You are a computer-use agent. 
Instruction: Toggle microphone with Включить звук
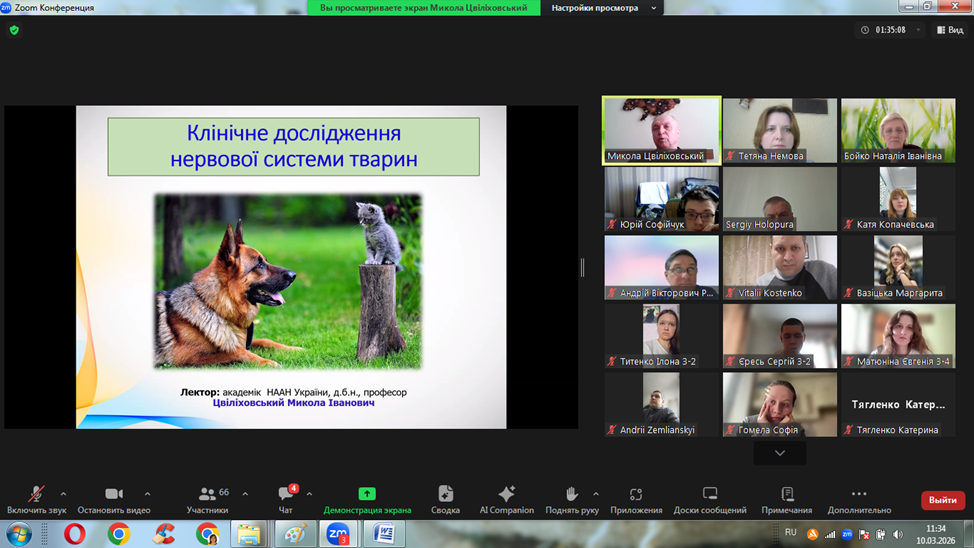tap(36, 499)
